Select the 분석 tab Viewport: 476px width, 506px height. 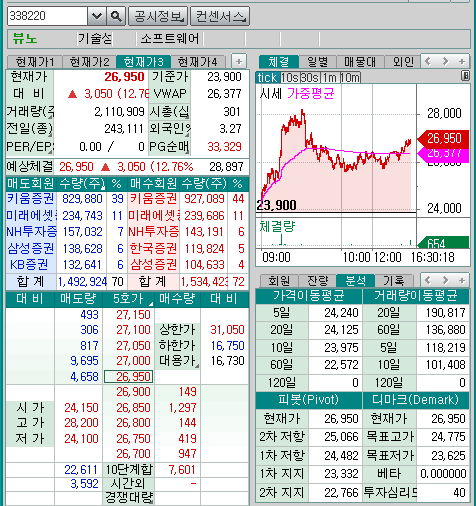point(355,281)
